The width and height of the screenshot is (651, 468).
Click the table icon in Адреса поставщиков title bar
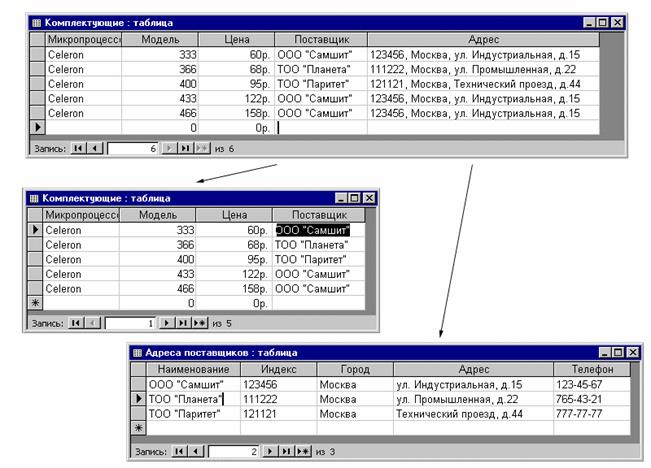pos(137,353)
